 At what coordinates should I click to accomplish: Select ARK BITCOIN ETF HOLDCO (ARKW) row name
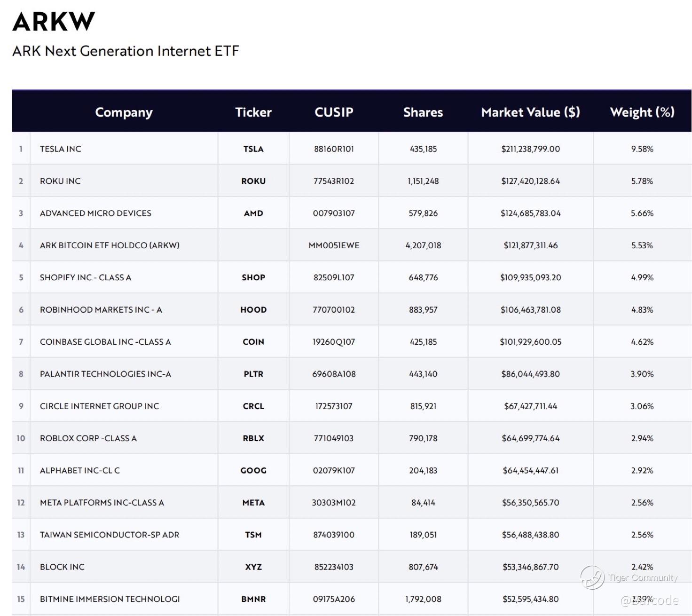[x=110, y=245]
